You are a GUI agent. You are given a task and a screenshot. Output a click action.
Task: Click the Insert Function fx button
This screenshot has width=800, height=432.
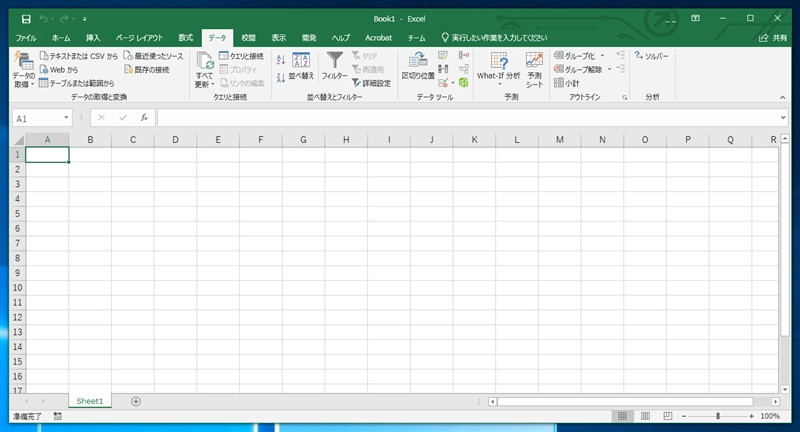[x=144, y=118]
